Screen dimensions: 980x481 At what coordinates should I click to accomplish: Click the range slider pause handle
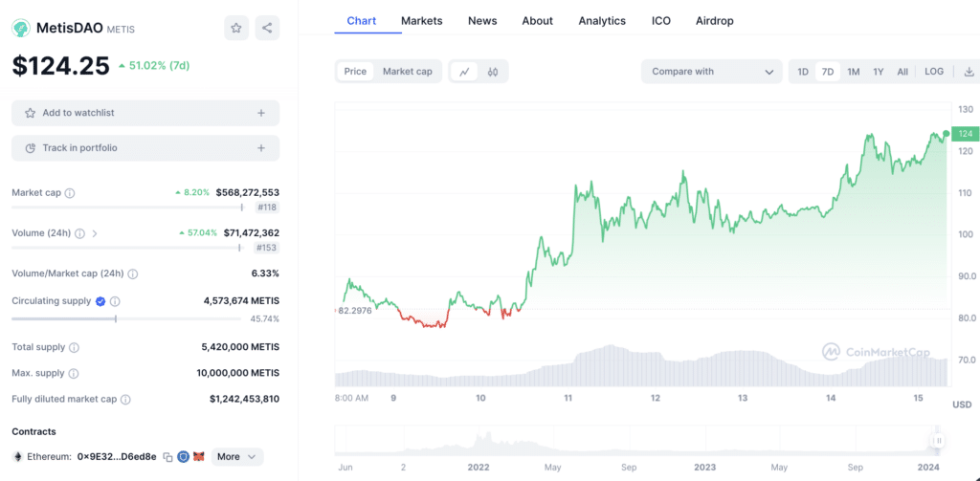(x=938, y=441)
